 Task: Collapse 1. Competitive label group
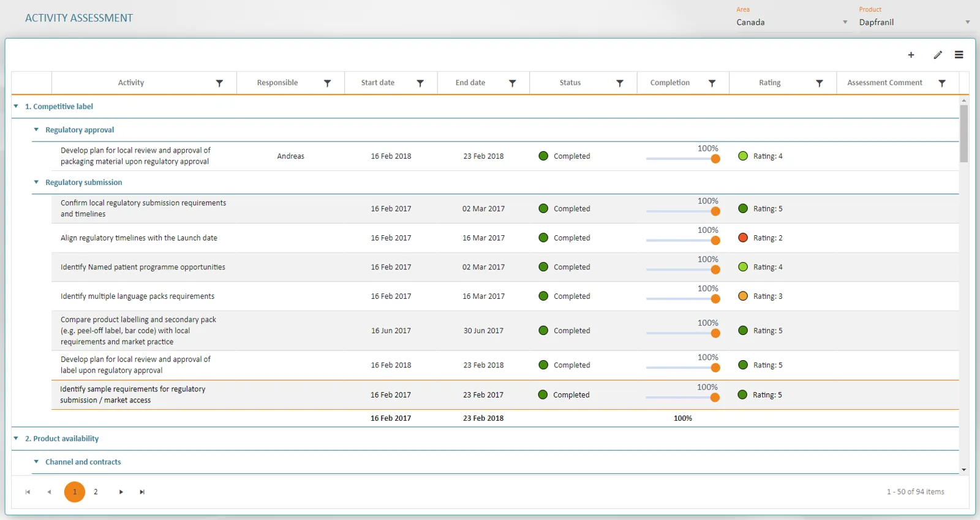(16, 106)
